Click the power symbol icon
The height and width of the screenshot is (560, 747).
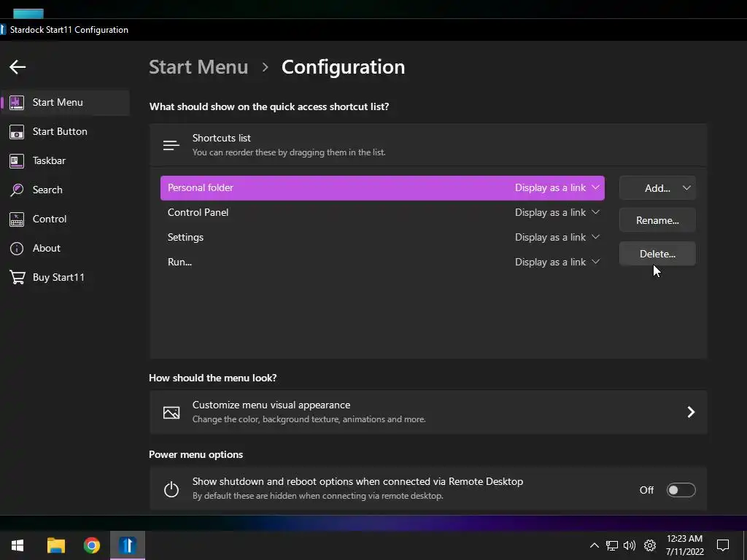pos(171,489)
